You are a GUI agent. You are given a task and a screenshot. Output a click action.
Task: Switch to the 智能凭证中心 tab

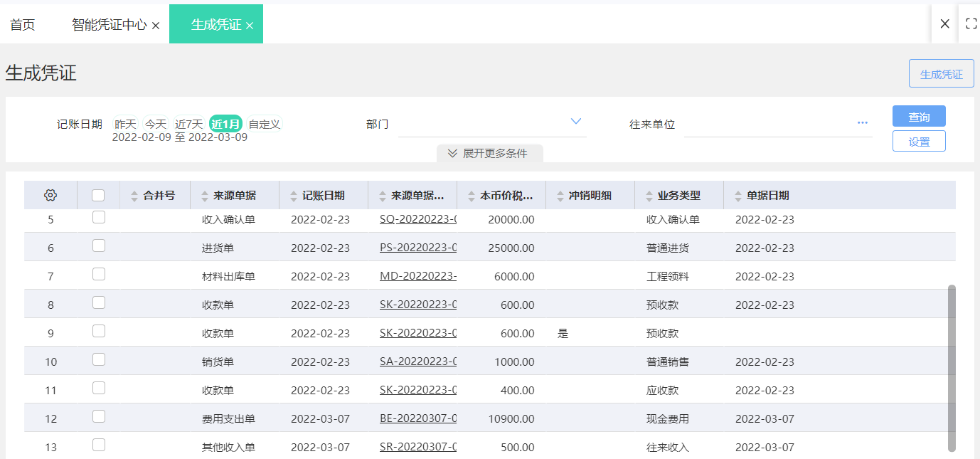(110, 25)
